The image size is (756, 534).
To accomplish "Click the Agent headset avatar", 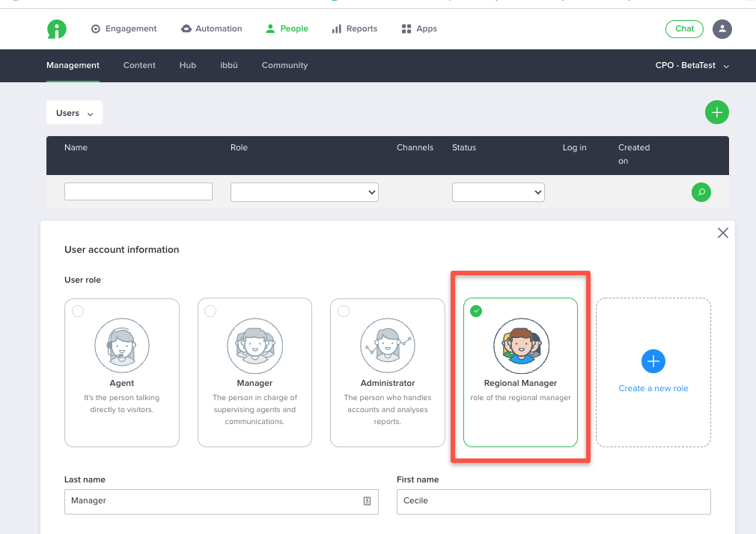I will point(122,346).
